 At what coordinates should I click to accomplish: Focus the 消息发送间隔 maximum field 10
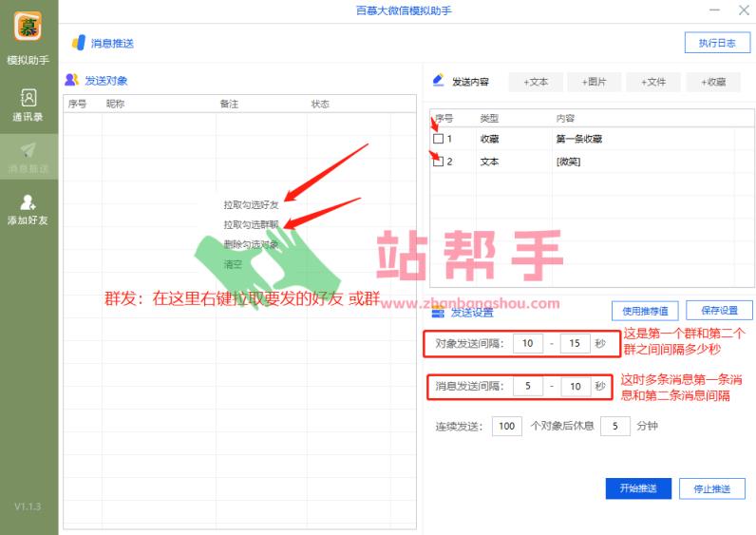[x=576, y=387]
